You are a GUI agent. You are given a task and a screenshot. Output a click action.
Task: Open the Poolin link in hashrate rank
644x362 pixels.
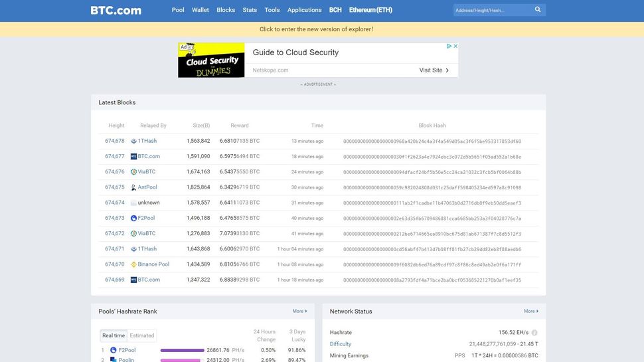[126, 360]
